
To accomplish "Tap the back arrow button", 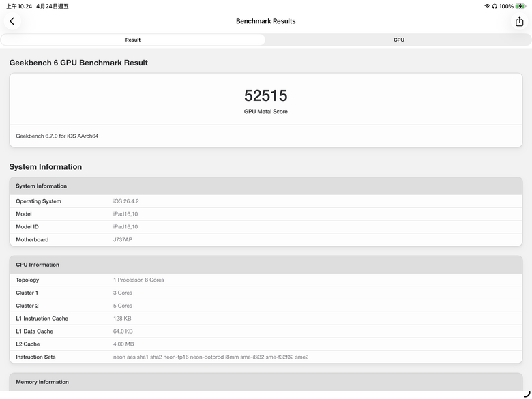I will (x=12, y=21).
